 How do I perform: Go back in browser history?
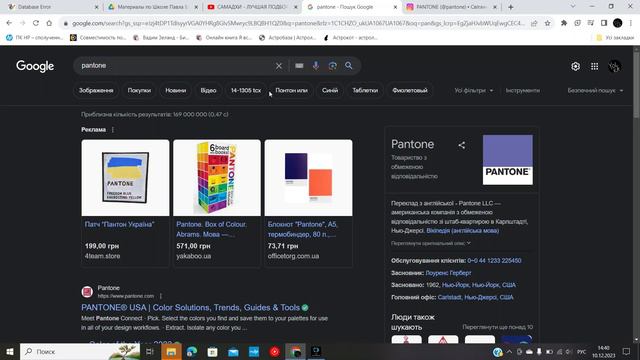pyautogui.click(x=9, y=23)
